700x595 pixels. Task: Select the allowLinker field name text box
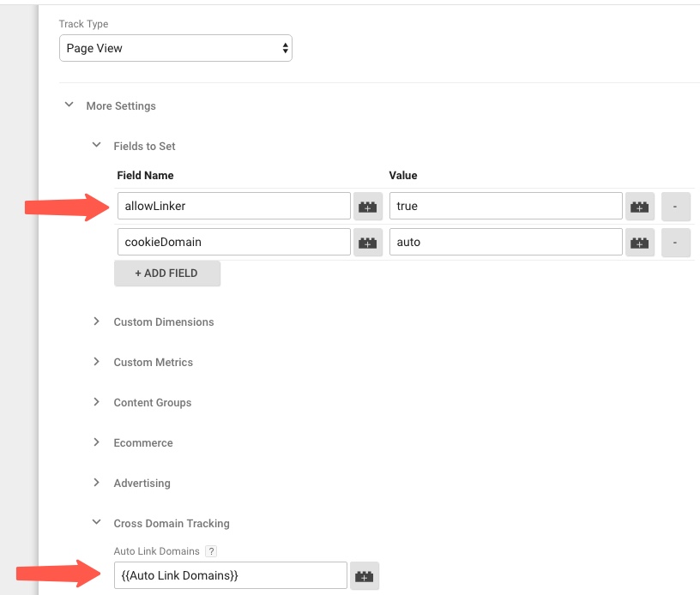coord(233,206)
